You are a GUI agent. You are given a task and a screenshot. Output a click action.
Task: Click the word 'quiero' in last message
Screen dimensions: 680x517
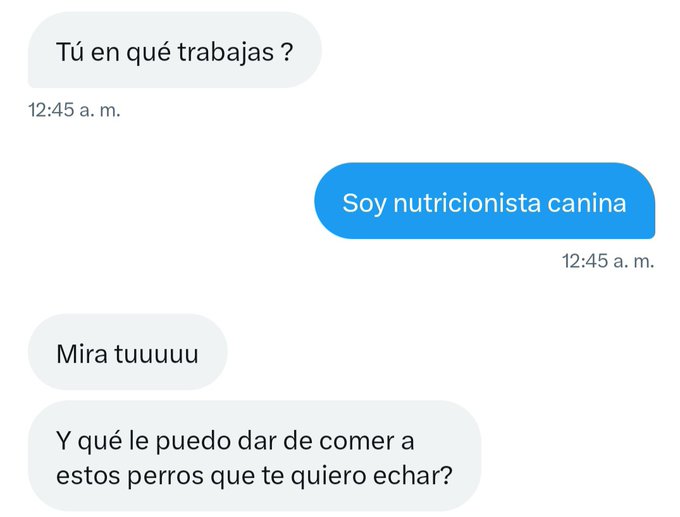[x=328, y=476]
